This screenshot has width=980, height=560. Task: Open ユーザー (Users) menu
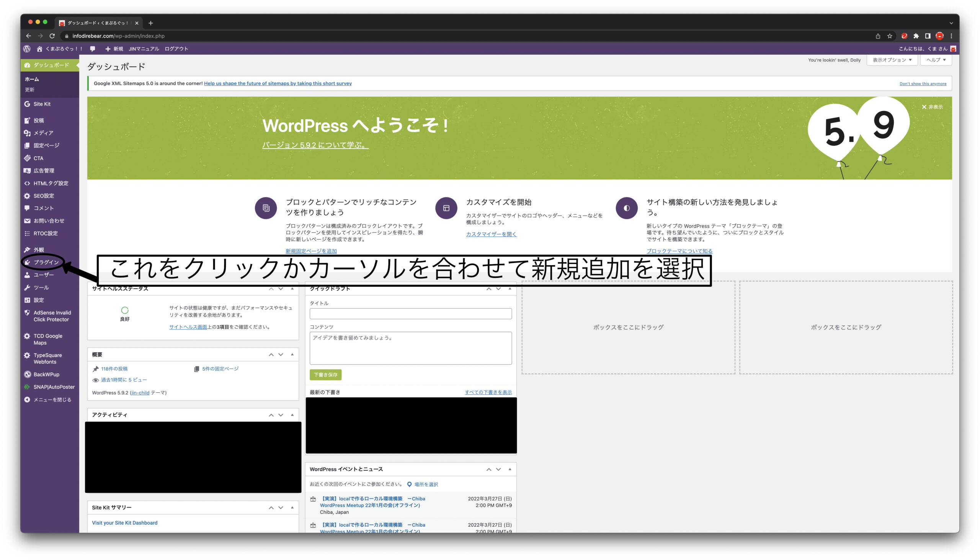pos(44,275)
